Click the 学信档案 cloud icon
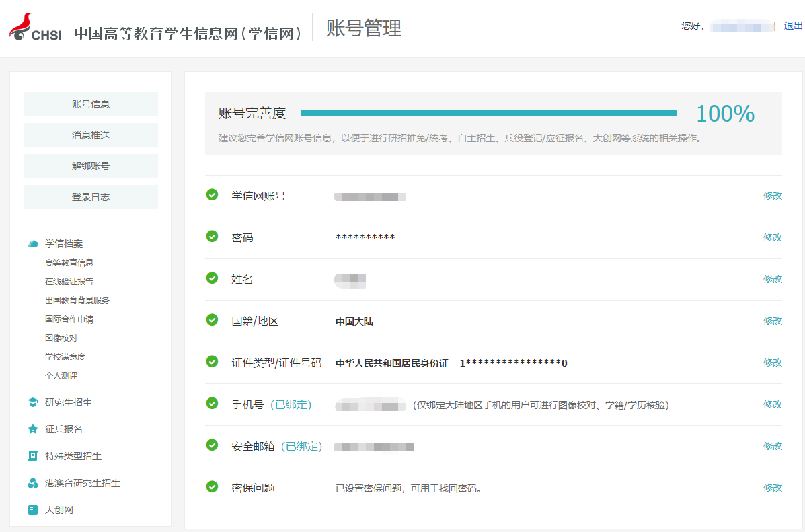Image resolution: width=805 pixels, height=532 pixels. click(x=33, y=243)
